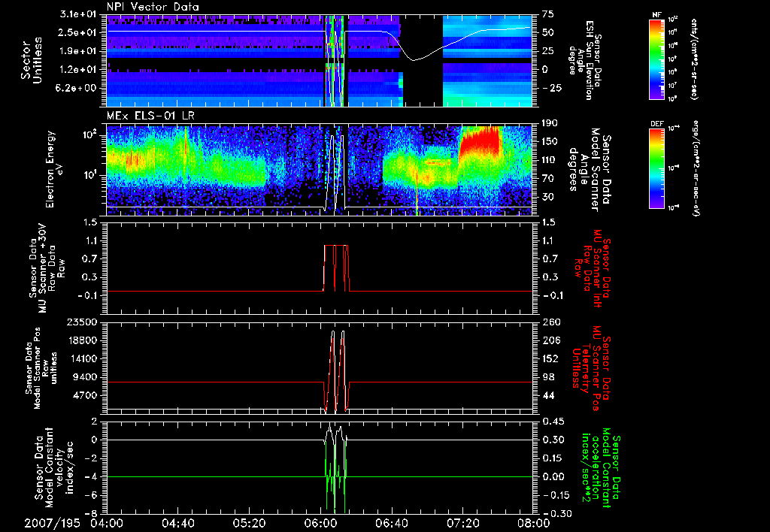The image size is (770, 532).
Task: Click the '190' scanner angle tick
Action: [x=550, y=122]
